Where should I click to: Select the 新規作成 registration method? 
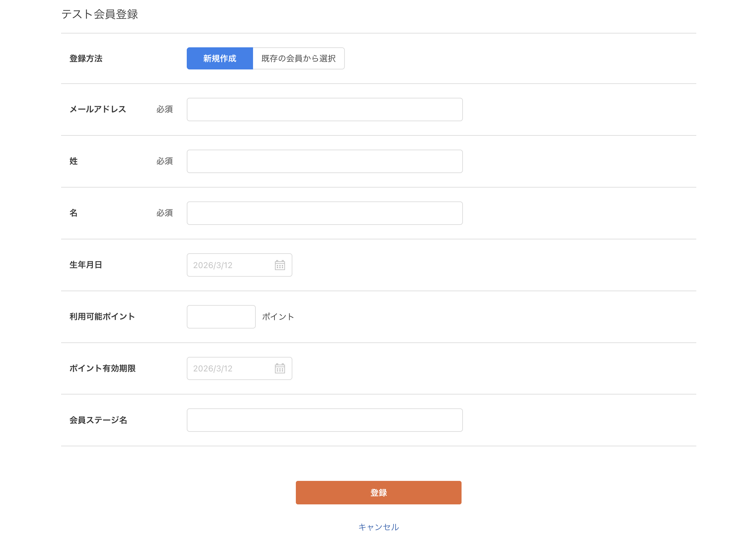(x=220, y=58)
